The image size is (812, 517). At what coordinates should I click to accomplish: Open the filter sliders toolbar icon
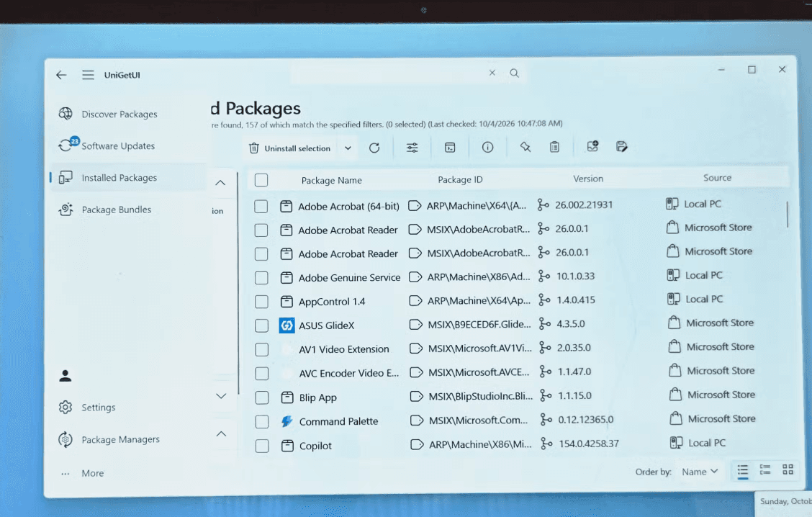coord(412,148)
